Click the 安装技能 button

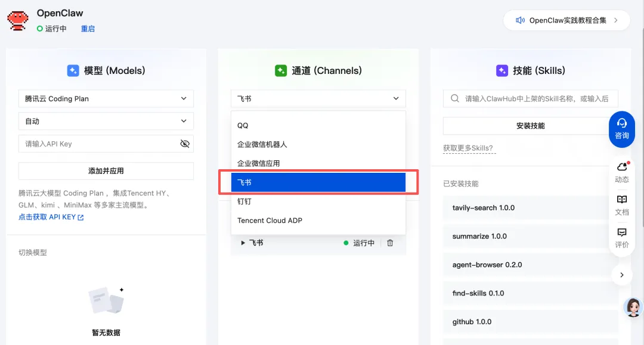[x=530, y=126]
